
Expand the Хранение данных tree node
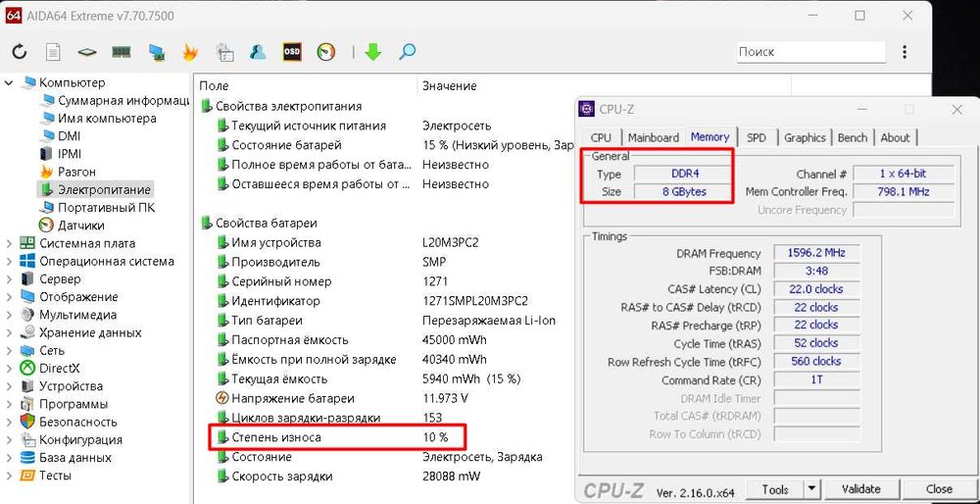[x=9, y=332]
